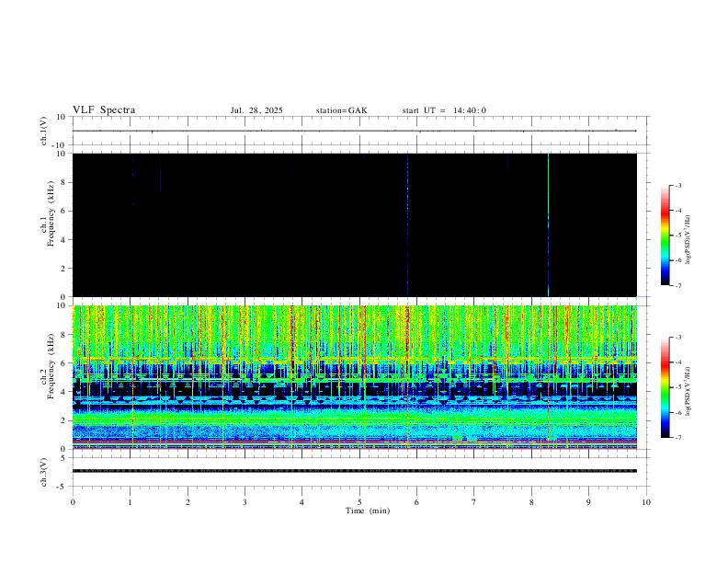Screen dimensions: 728x563
Task: Click time axis tick label '3'
Action: click(245, 502)
